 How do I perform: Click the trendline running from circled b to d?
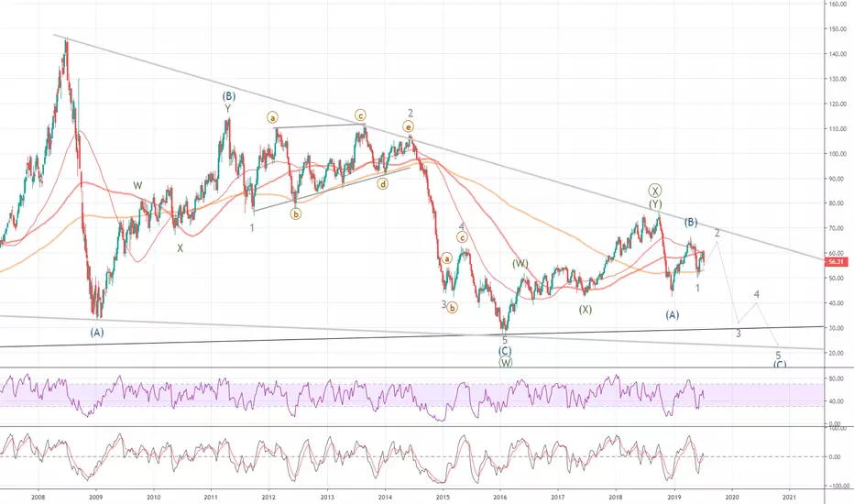coord(333,189)
